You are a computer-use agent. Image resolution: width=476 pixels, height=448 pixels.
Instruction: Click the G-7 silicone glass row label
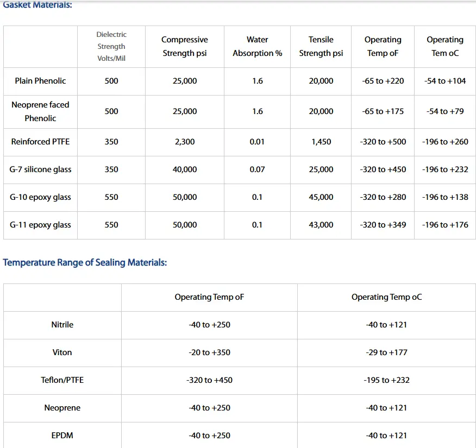[41, 169]
